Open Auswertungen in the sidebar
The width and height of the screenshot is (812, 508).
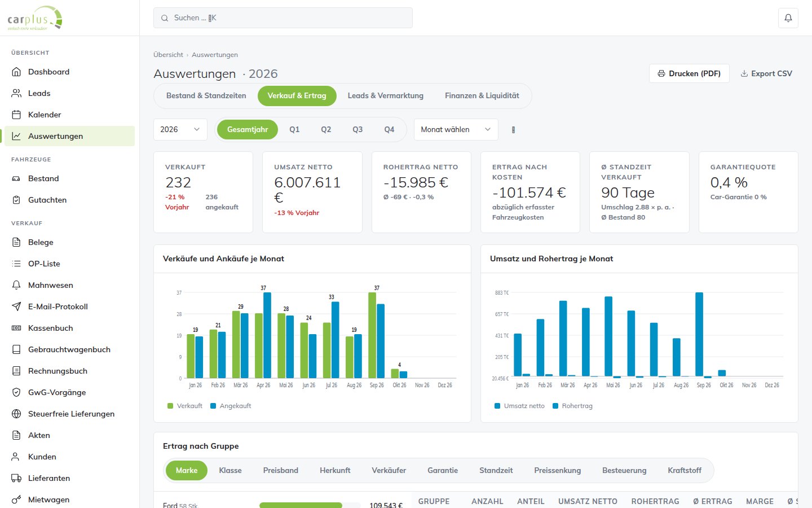pos(69,136)
